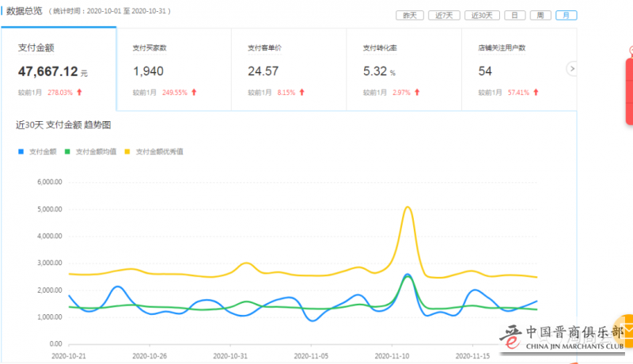This screenshot has height=364, width=633.
Task: Select the 支付转化率 metric card
Action: 404,70
